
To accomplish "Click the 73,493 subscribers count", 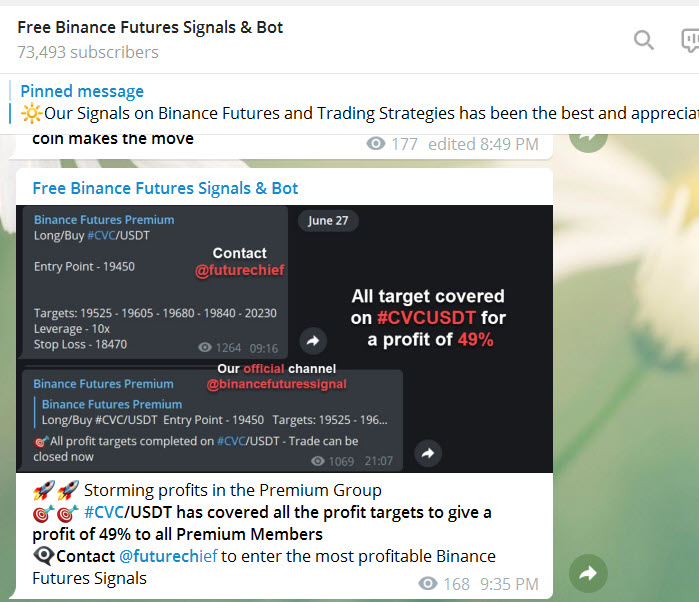I will pyautogui.click(x=88, y=52).
